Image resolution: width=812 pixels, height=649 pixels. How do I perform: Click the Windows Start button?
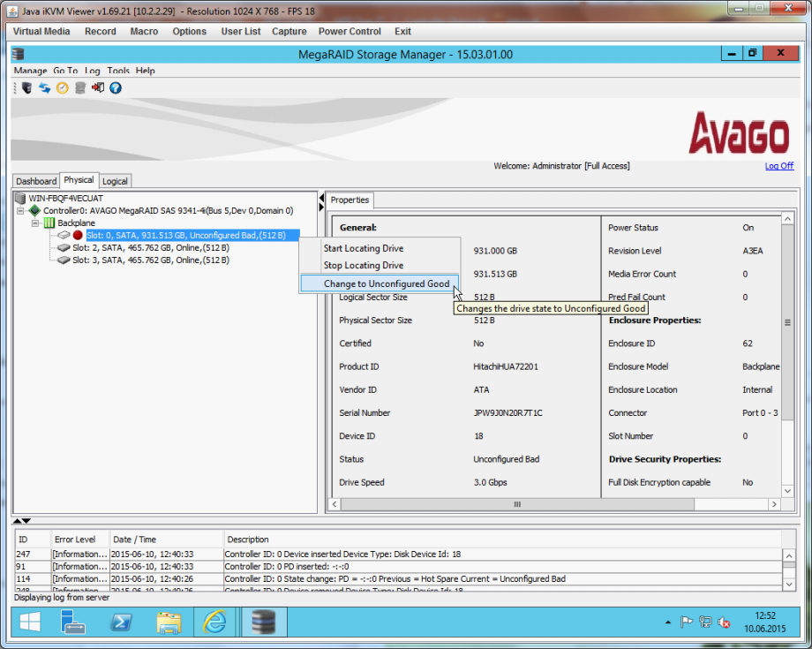29,623
